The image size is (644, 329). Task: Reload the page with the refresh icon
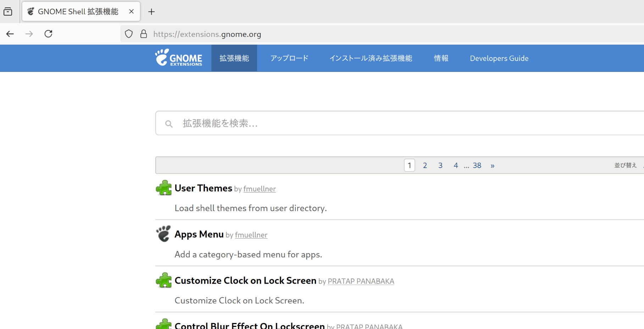coord(48,34)
